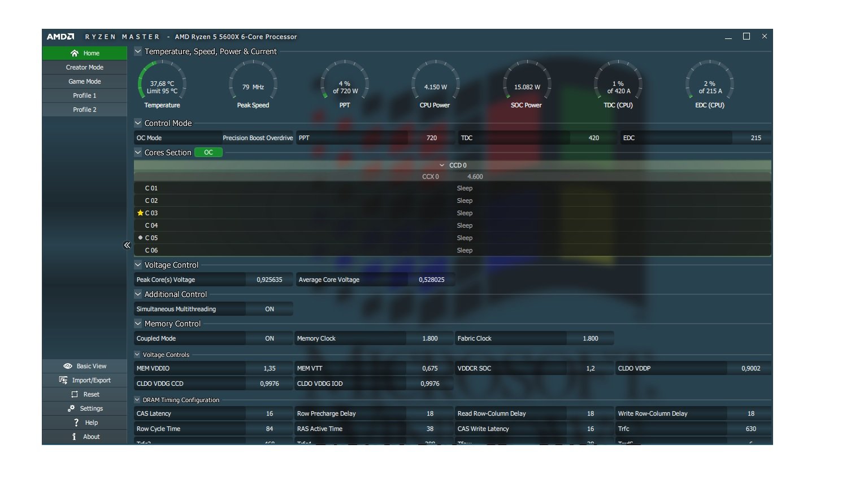This screenshot has width=868, height=488.
Task: Click the Settings gear icon
Action: (x=71, y=408)
